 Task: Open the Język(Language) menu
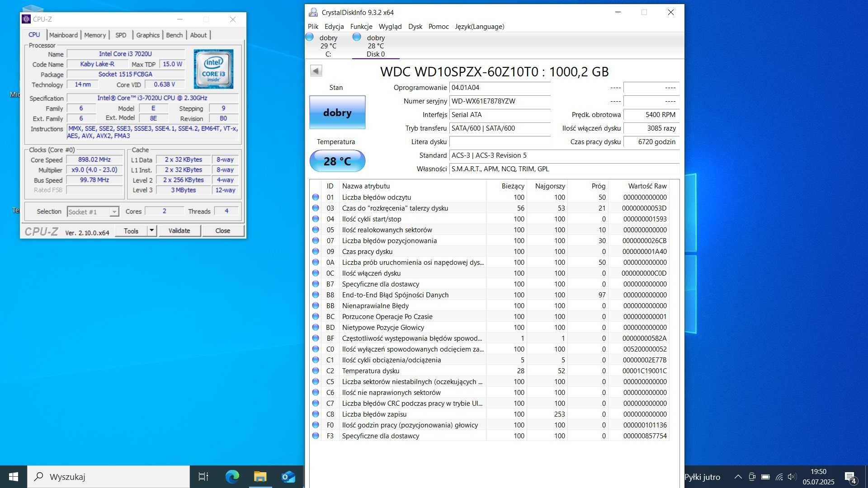[480, 27]
